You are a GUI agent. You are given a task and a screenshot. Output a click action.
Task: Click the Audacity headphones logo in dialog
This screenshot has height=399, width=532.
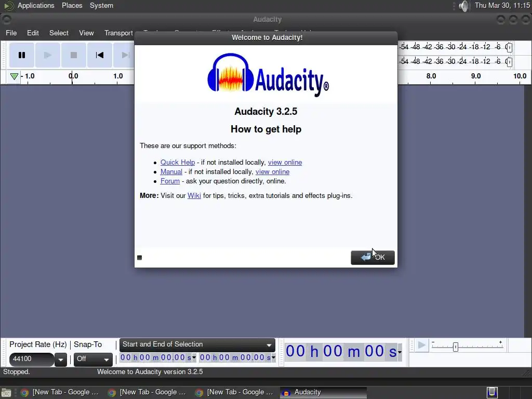[x=231, y=73]
